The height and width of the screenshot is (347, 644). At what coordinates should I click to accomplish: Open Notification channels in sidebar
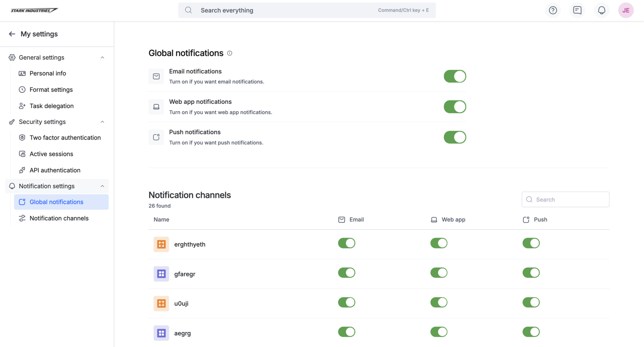[x=61, y=218]
